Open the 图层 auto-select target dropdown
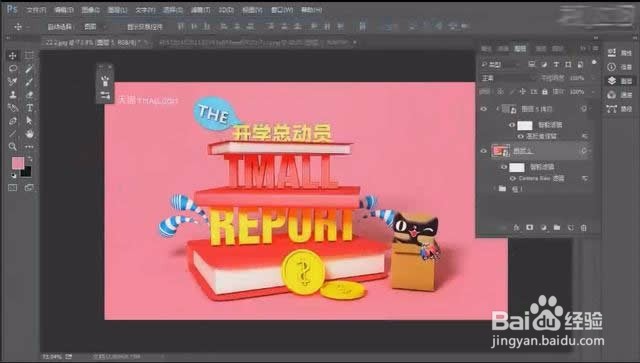Image resolution: width=640 pixels, height=363 pixels. [94, 27]
